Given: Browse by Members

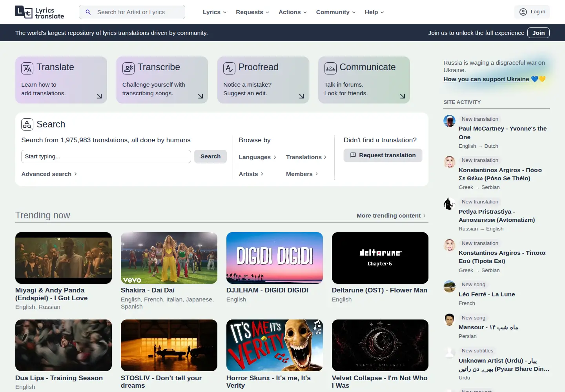Looking at the screenshot, I should (x=302, y=174).
